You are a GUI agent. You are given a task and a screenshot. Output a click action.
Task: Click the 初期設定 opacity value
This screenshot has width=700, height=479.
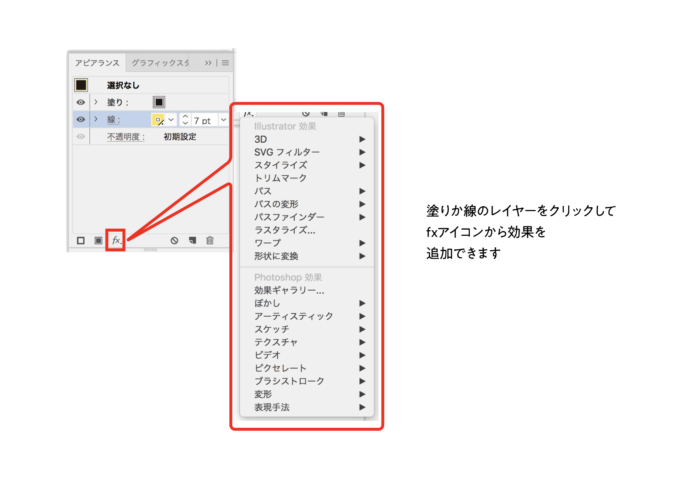click(180, 137)
